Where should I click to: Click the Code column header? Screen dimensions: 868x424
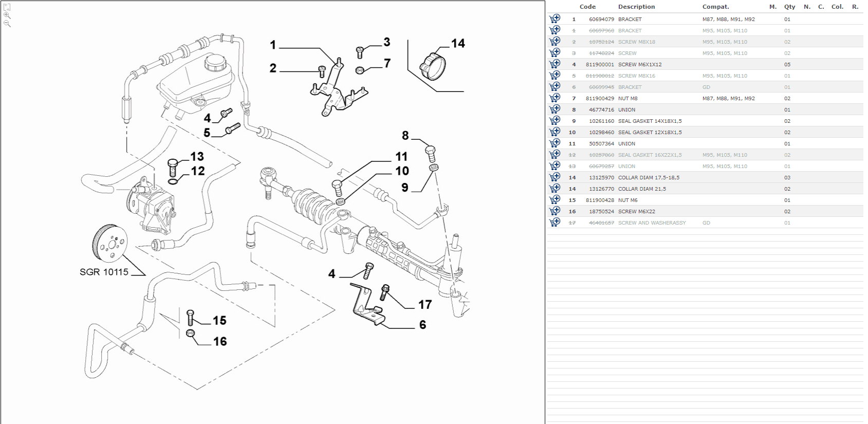(x=587, y=7)
